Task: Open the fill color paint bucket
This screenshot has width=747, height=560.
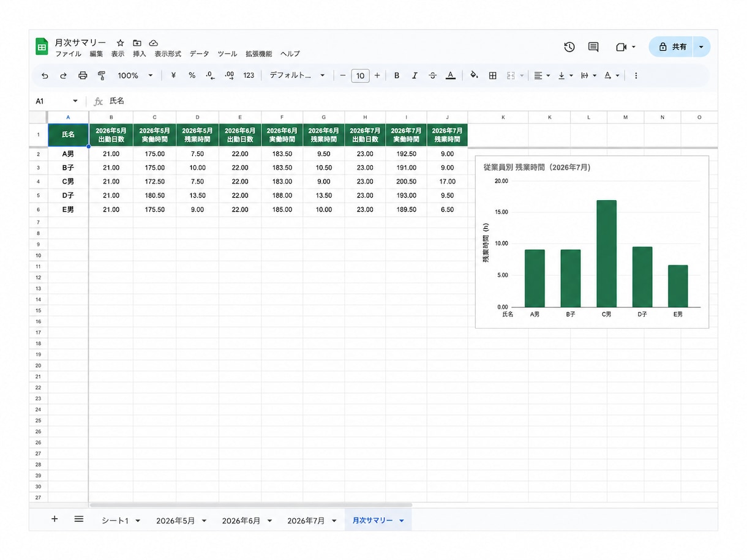Action: [473, 76]
